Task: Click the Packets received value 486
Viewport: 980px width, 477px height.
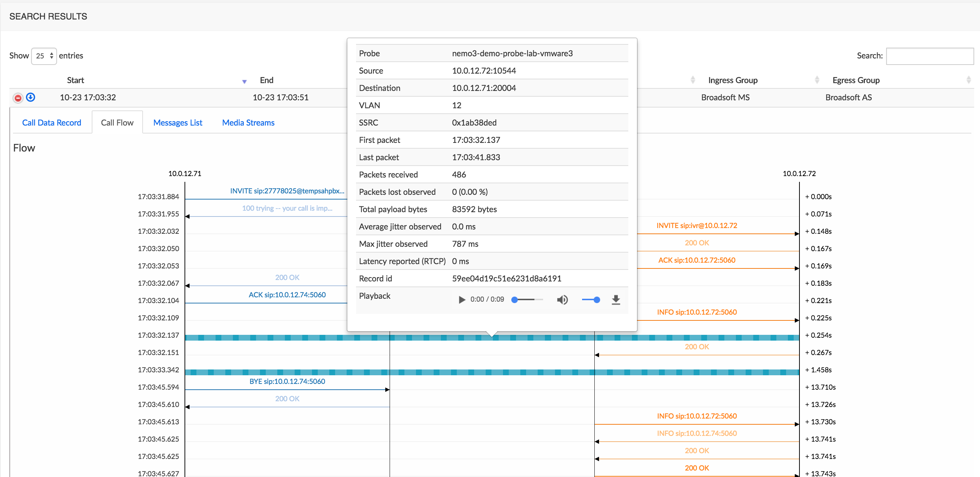Action: point(459,175)
